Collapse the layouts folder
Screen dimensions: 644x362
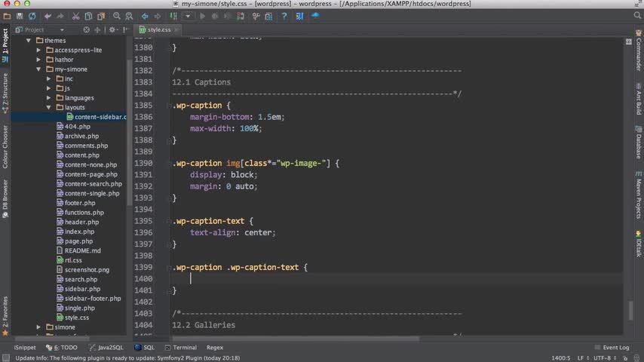pos(48,107)
